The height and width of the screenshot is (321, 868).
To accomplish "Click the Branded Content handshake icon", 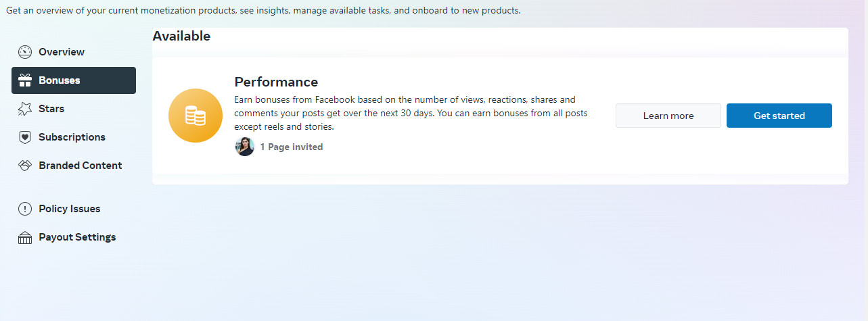I will [x=25, y=166].
